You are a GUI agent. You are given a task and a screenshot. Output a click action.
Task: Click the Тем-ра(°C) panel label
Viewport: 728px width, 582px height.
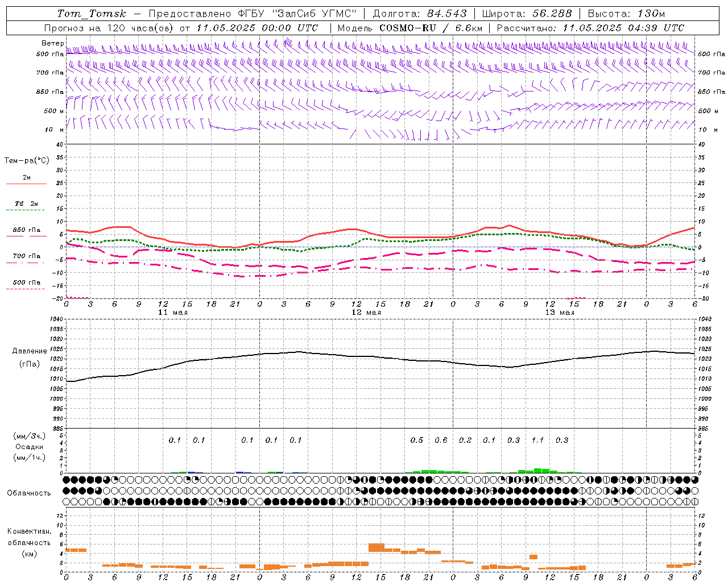[x=27, y=161]
